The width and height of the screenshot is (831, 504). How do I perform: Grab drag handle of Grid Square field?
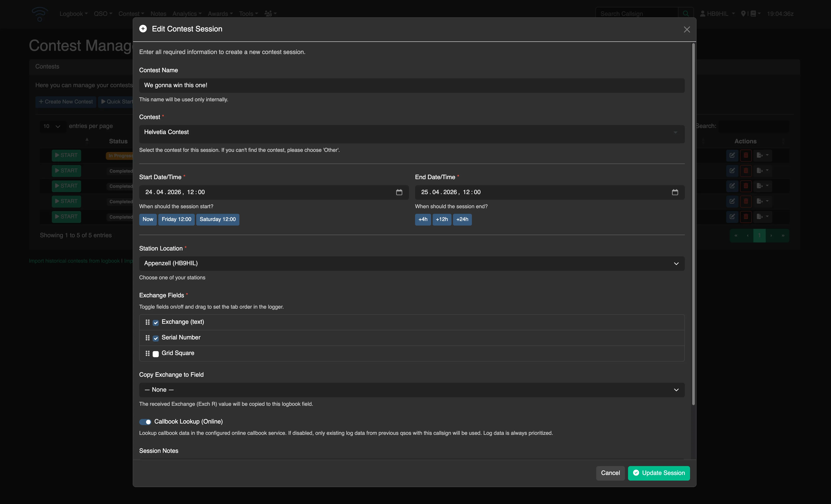(x=147, y=353)
